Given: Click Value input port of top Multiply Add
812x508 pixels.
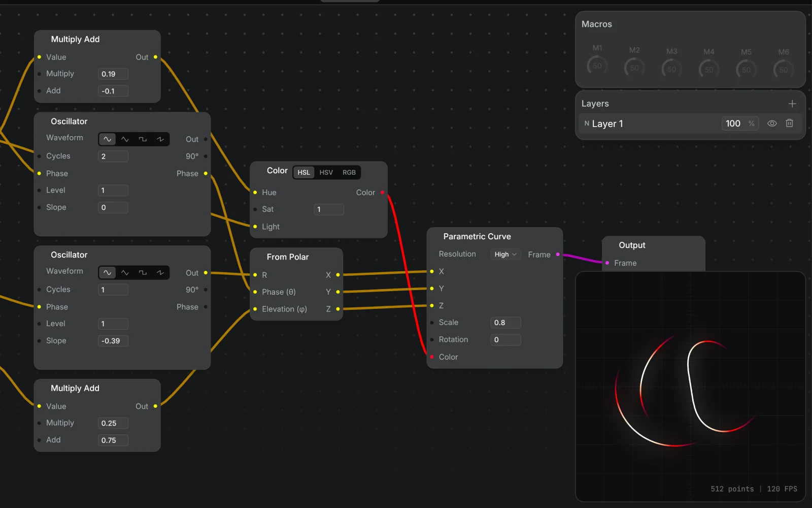Looking at the screenshot, I should coord(39,57).
